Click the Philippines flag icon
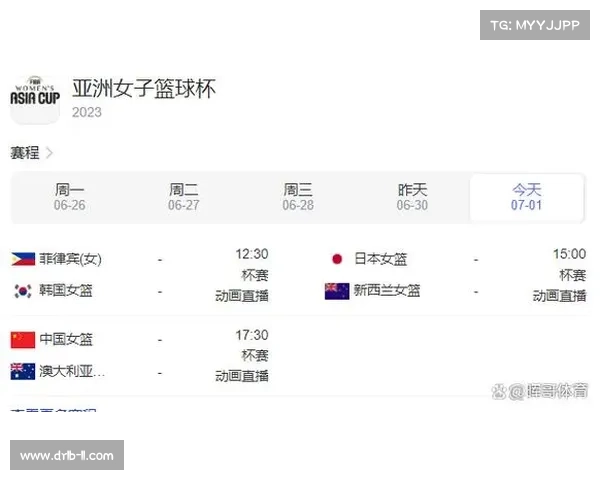The image size is (600, 480). (23, 259)
